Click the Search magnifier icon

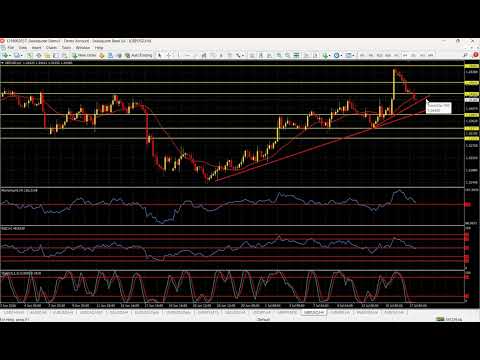(465, 55)
